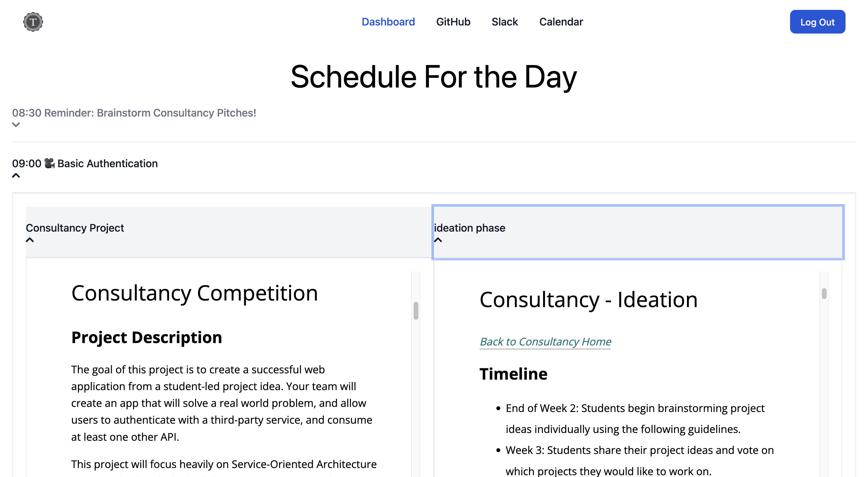Open the Slack nav item
Image resolution: width=868 pixels, height=477 pixels.
[x=504, y=22]
